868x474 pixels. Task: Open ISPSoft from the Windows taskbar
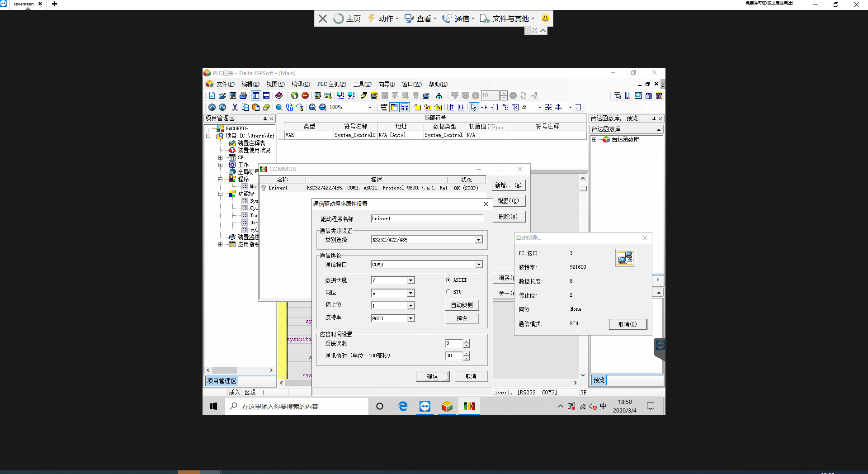tap(447, 406)
